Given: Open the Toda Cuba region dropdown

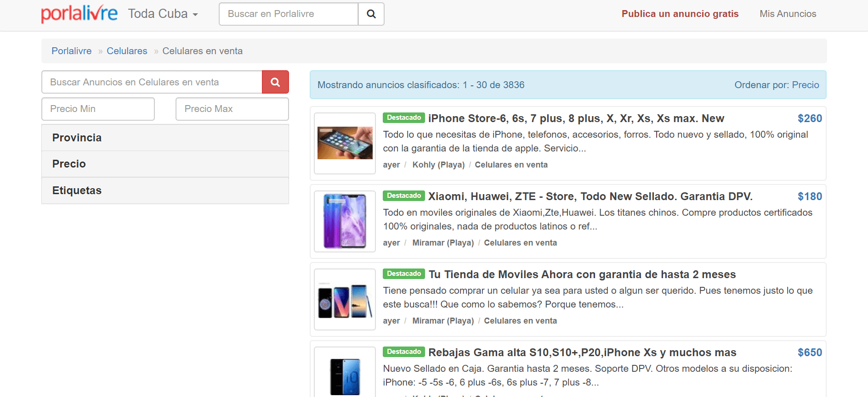Looking at the screenshot, I should 163,14.
